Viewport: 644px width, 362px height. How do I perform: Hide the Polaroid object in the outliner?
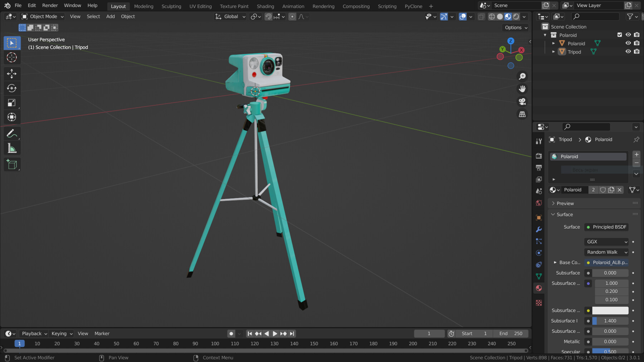[628, 43]
